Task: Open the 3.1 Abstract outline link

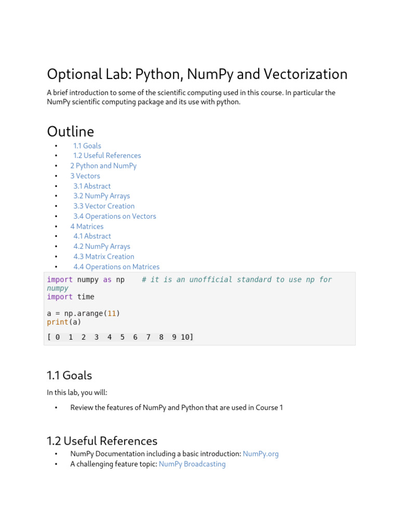Action: [x=92, y=186]
